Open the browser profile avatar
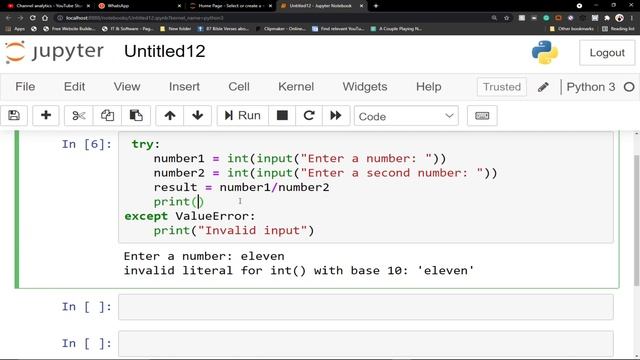This screenshot has height=360, width=640. coord(619,18)
